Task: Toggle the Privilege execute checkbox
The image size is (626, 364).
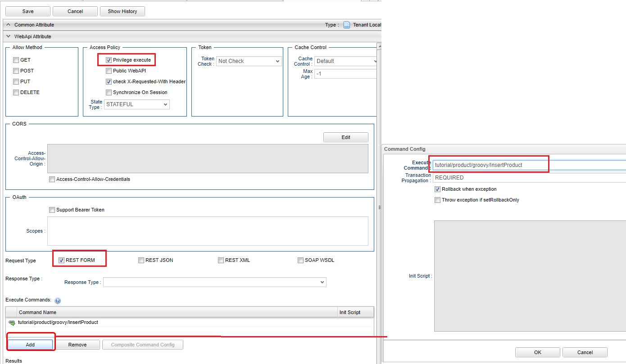Action: pyautogui.click(x=109, y=60)
